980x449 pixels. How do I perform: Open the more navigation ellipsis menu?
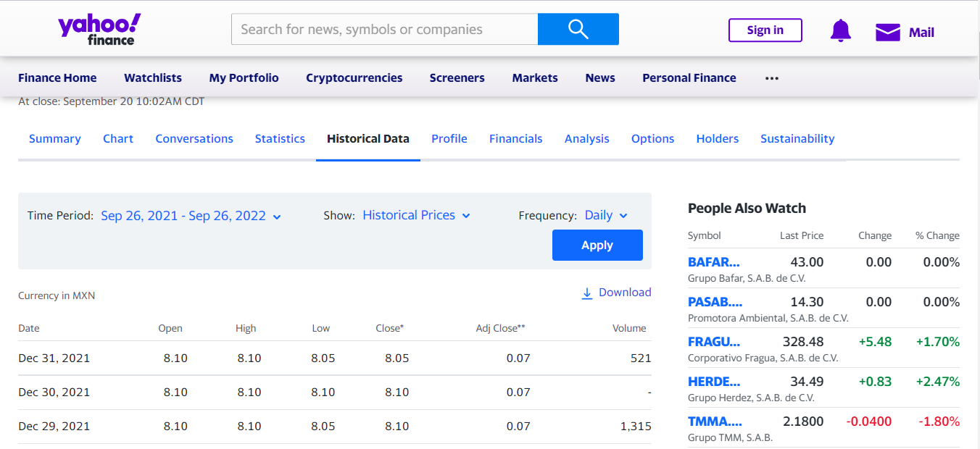click(772, 78)
